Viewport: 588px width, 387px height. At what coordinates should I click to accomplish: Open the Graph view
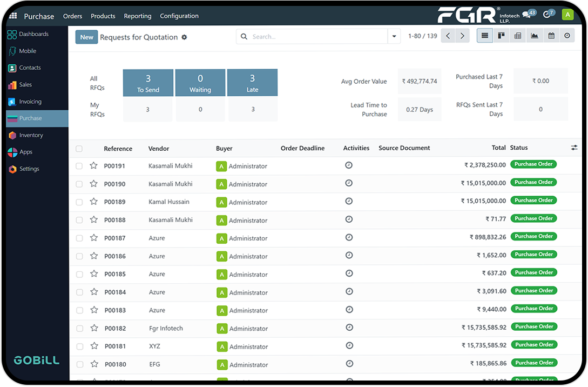534,36
